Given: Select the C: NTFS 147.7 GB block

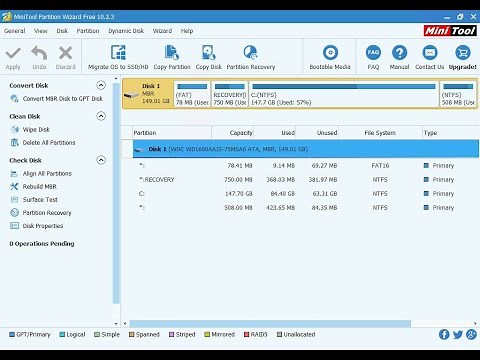Looking at the screenshot, I should click(344, 94).
